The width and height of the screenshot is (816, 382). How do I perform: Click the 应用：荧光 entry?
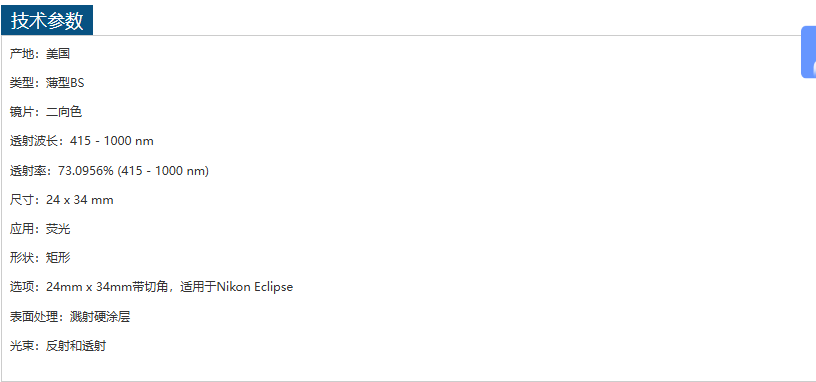[40, 229]
